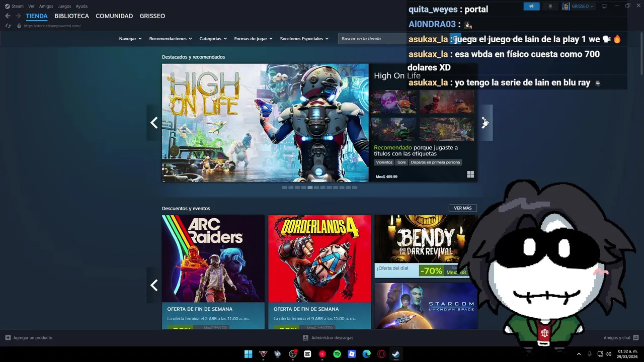This screenshot has width=644, height=362.
Task: Open the High On Life main banner image
Action: pos(265,123)
